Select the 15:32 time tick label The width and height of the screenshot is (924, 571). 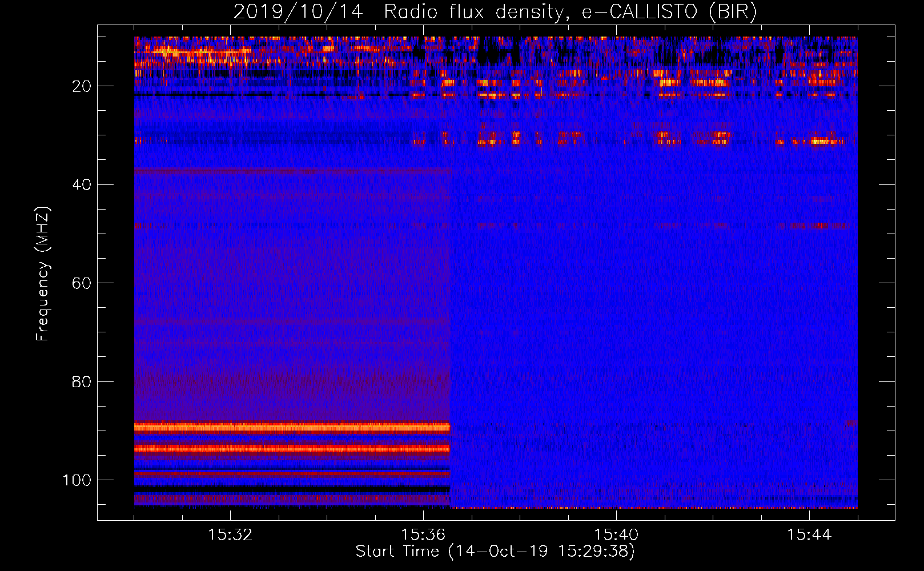230,535
